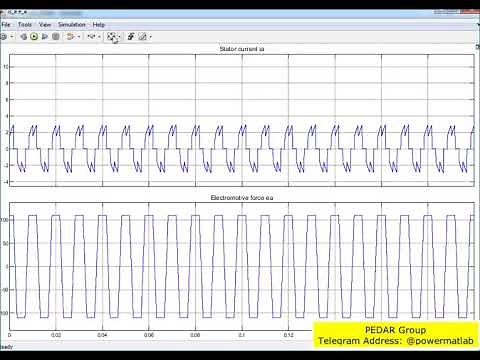The image size is (480, 360).
Task: Open the File menu
Action: tap(6, 25)
